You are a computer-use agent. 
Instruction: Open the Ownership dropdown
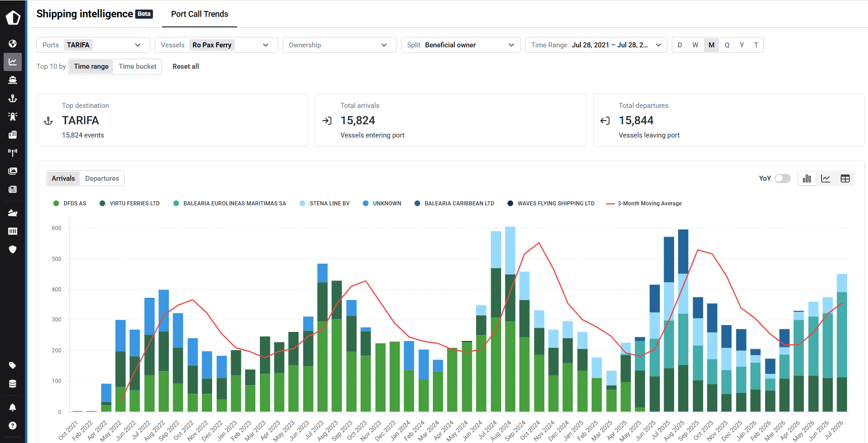[340, 45]
